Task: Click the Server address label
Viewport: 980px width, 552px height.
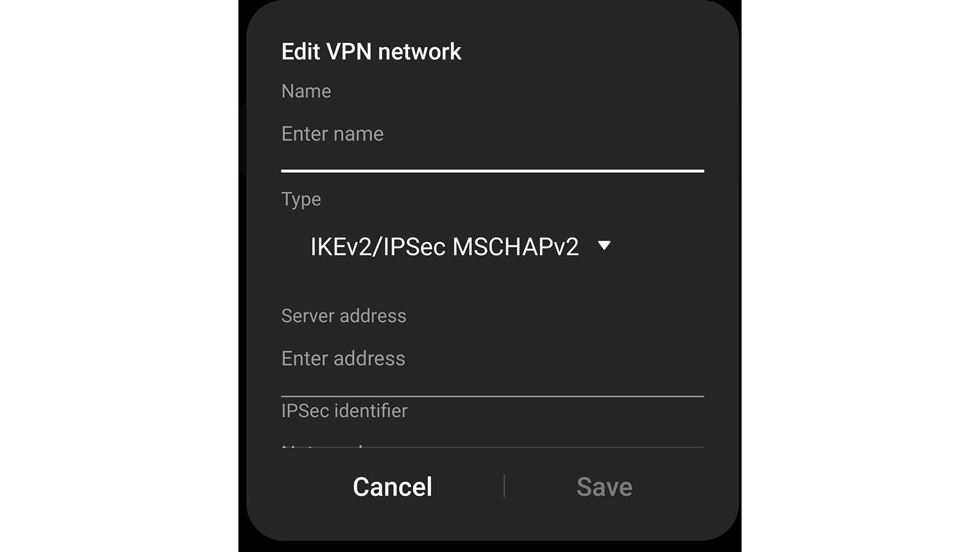Action: click(x=344, y=316)
